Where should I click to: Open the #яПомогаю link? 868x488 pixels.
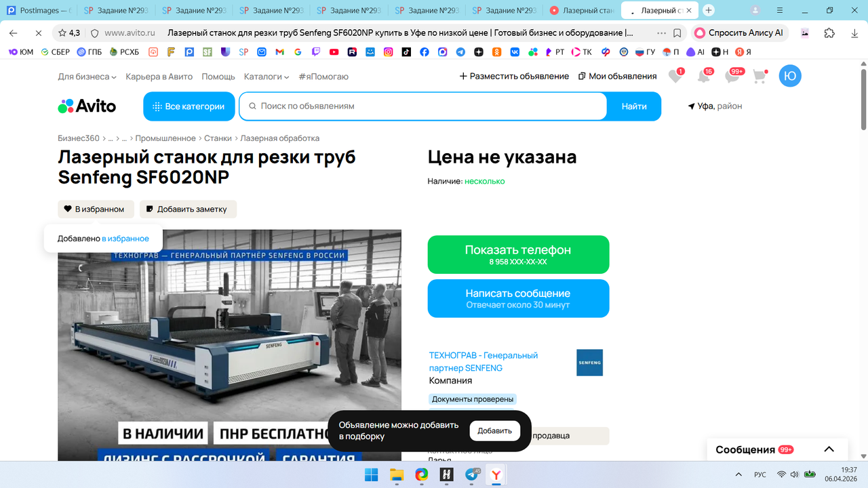click(x=323, y=77)
